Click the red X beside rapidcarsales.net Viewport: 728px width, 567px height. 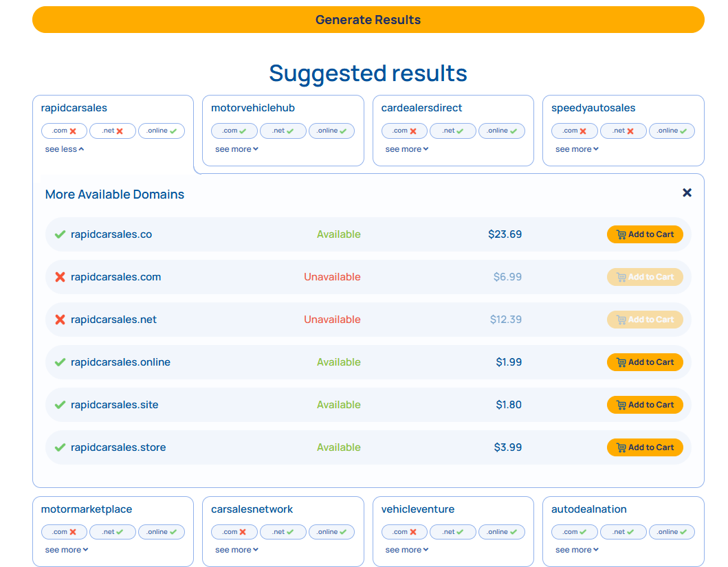60,319
